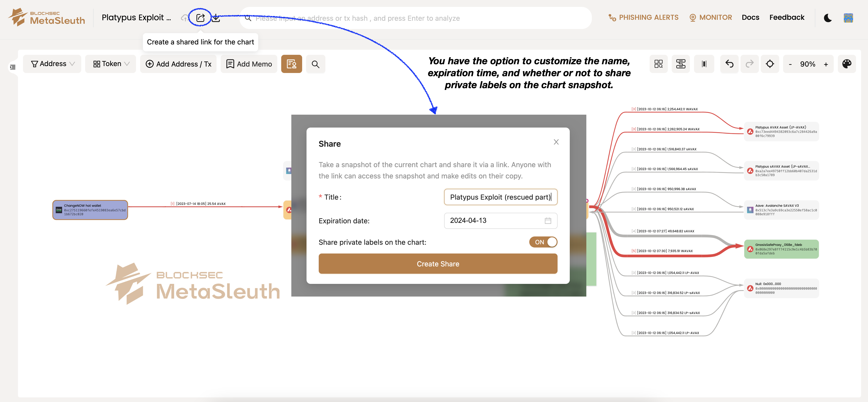Toggle the highlighted address list button
The image size is (868, 402).
[292, 64]
